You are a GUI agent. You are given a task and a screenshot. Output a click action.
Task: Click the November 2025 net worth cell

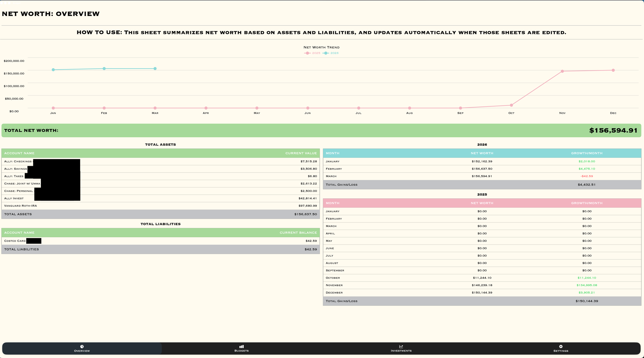(482, 285)
